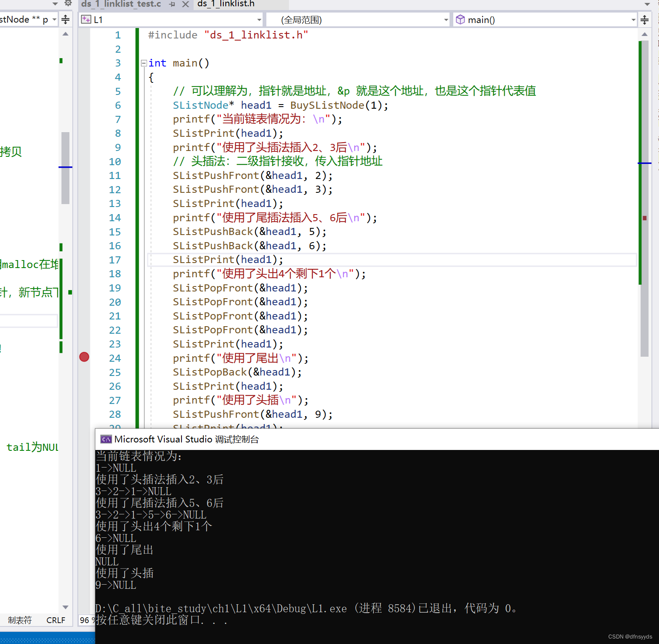Click the left pane scrollbar up arrow

[65, 34]
